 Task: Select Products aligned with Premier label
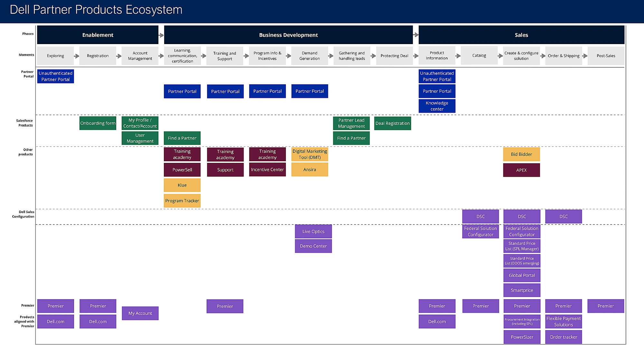tap(24, 322)
